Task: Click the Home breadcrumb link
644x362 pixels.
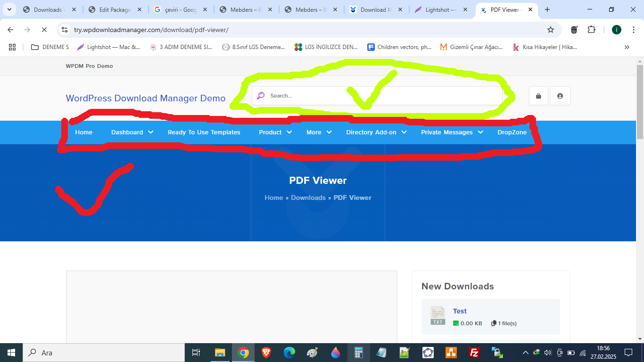Action: 274,197
